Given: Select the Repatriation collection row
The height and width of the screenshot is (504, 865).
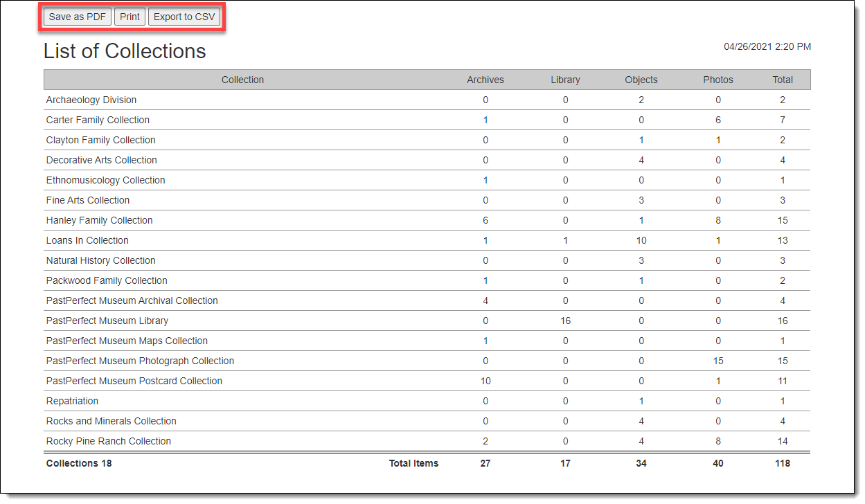Looking at the screenshot, I should [x=72, y=401].
